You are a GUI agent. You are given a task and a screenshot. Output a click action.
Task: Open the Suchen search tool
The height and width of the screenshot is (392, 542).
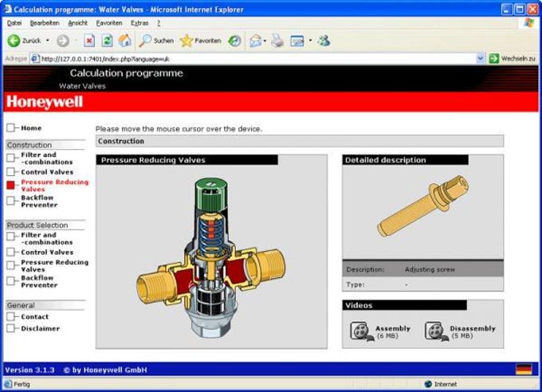tap(156, 41)
